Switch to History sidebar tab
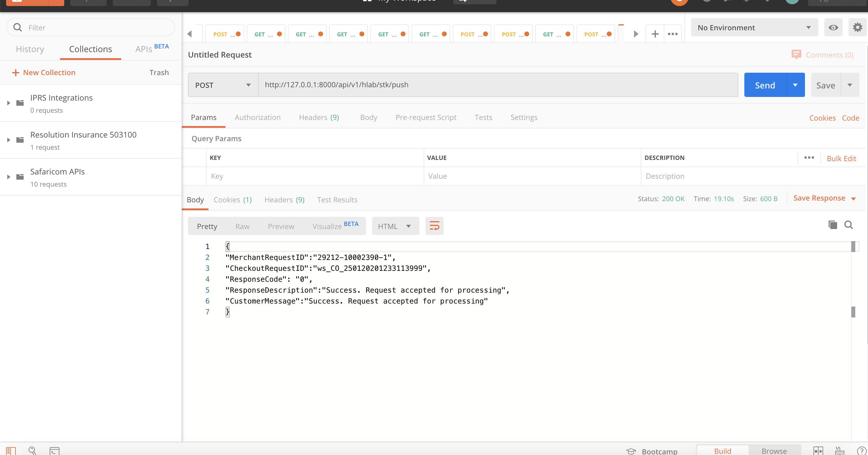The height and width of the screenshot is (455, 868). (30, 49)
